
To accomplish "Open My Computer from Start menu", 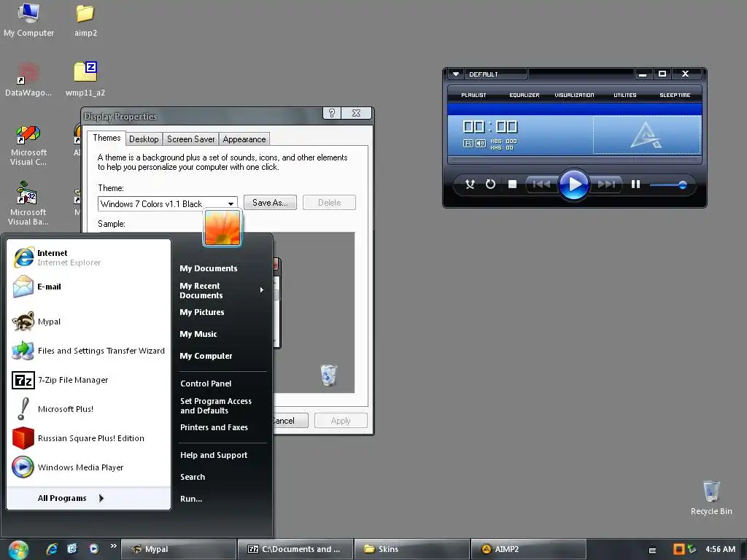I will 206,356.
